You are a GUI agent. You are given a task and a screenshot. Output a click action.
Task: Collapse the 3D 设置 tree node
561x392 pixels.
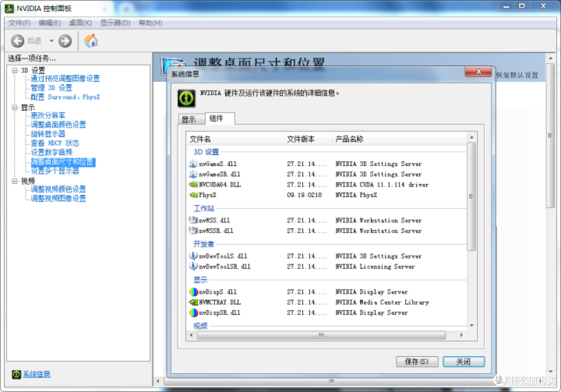15,71
